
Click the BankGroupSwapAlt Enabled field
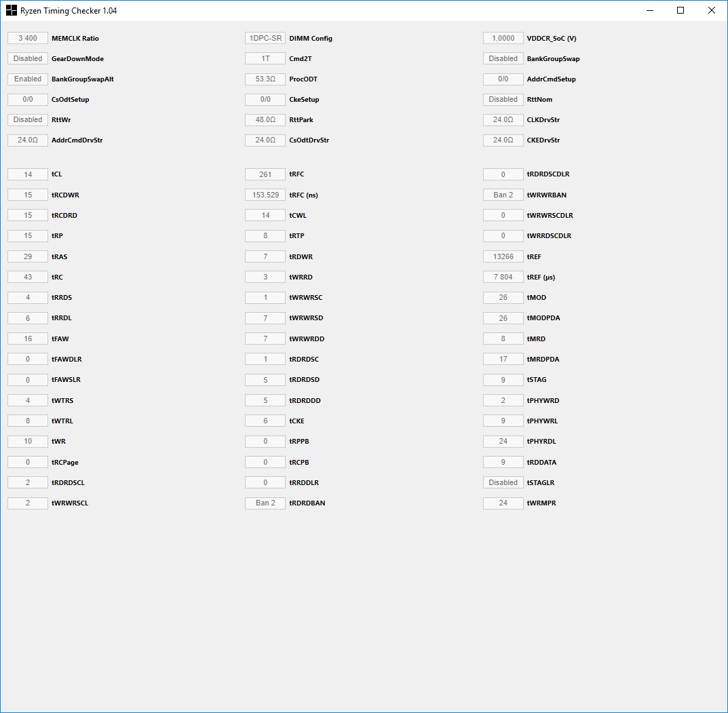point(28,79)
